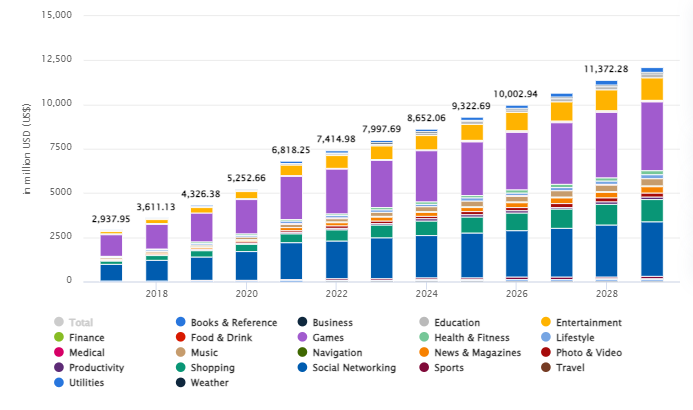Click the 15,000 y-axis value

(57, 15)
